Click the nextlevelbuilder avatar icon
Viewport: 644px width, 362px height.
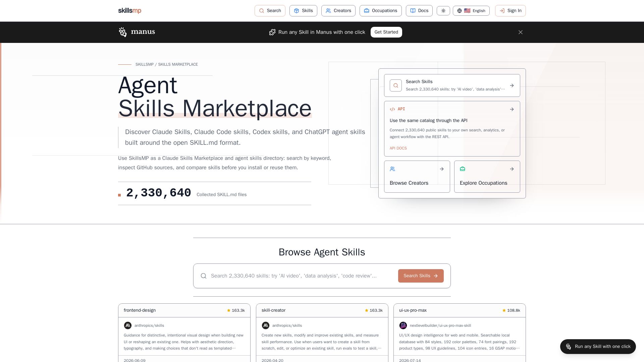tap(403, 325)
